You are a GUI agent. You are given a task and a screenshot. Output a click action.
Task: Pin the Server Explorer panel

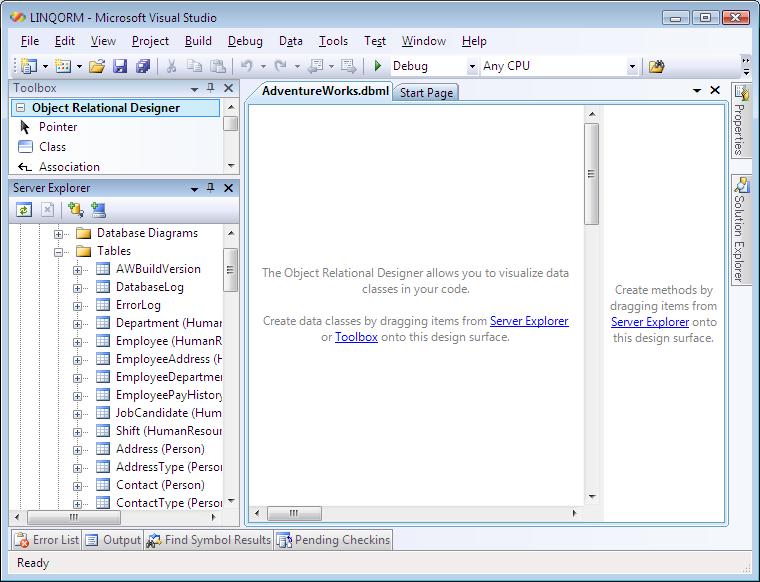(210, 188)
